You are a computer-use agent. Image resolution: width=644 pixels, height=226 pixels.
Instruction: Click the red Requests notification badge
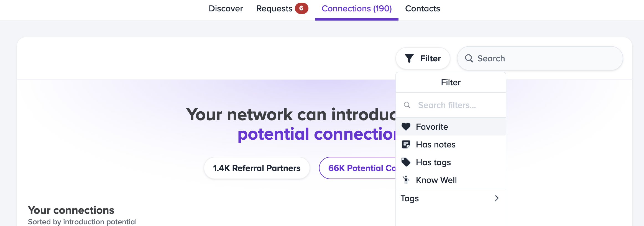[301, 8]
